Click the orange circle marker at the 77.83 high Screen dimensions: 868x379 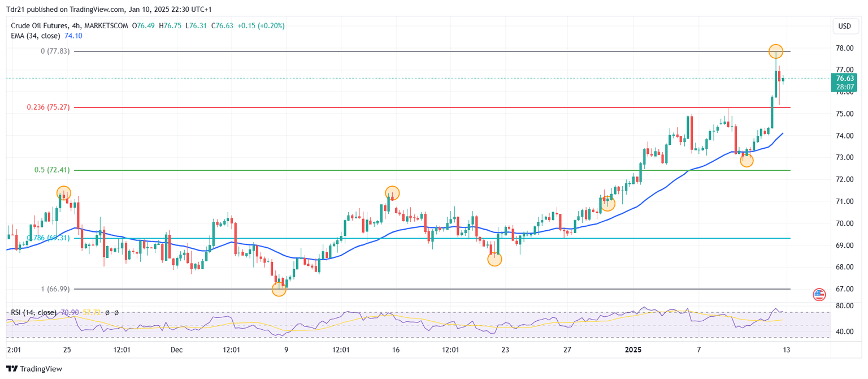pyautogui.click(x=776, y=51)
